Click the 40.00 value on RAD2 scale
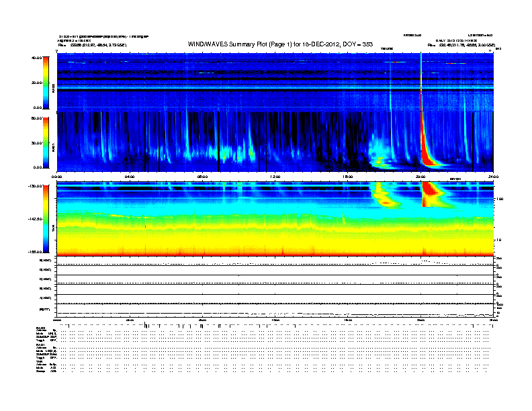 click(x=36, y=58)
